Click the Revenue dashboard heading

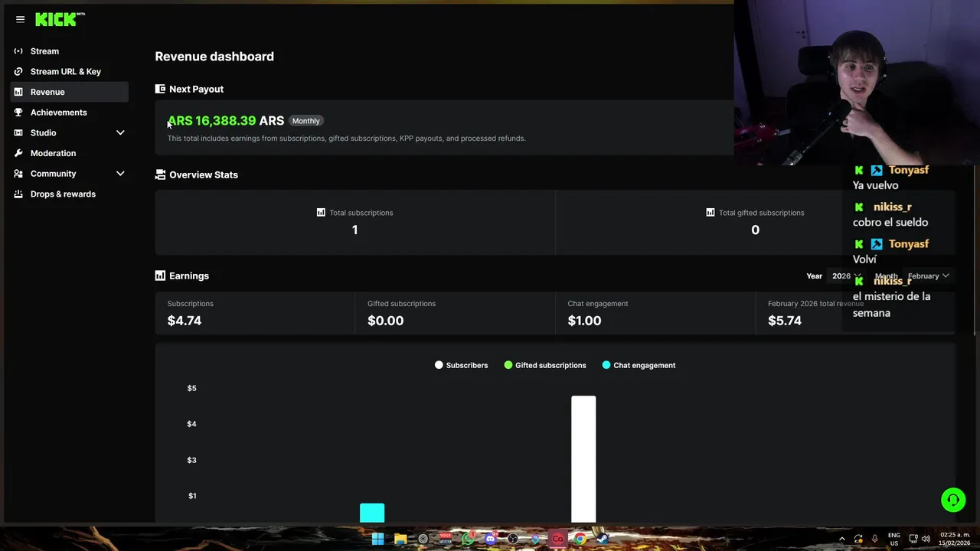pos(214,57)
